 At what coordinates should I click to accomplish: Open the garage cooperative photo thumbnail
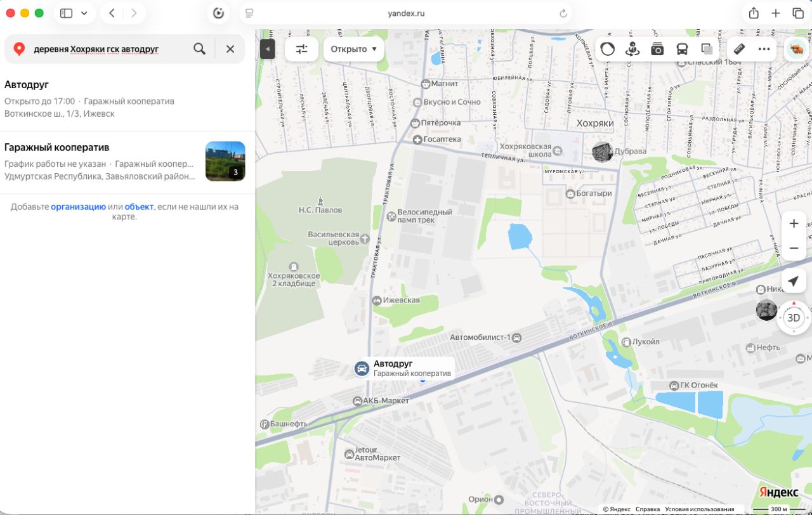tap(225, 161)
